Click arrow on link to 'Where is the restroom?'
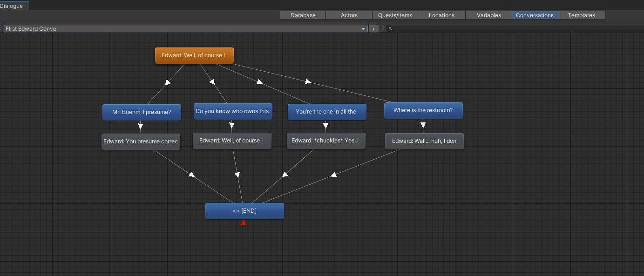This screenshot has width=644, height=276. (x=308, y=81)
